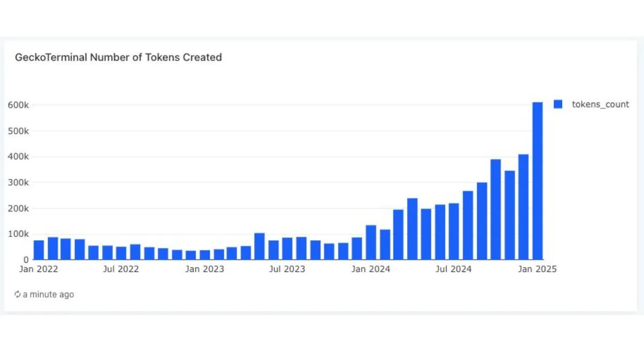Click the Jan 2024 x-axis label
This screenshot has width=644, height=362.
371,269
